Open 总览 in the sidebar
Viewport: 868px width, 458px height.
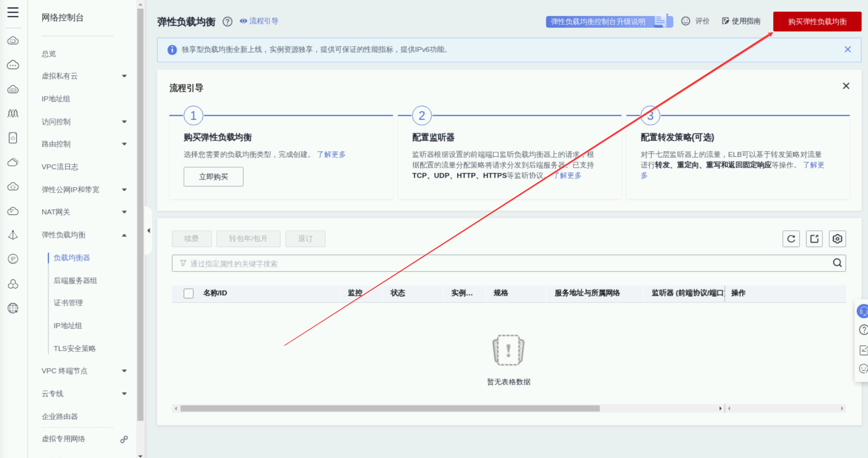49,54
